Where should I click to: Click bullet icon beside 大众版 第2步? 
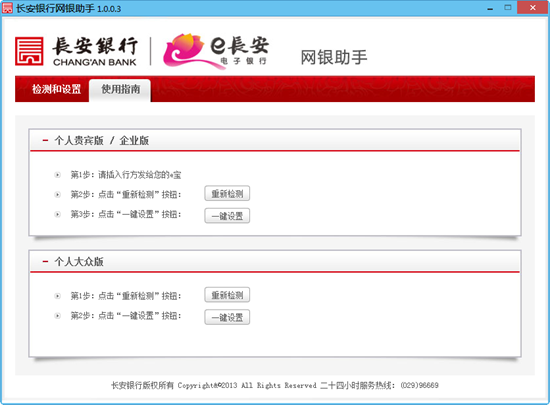click(x=58, y=316)
